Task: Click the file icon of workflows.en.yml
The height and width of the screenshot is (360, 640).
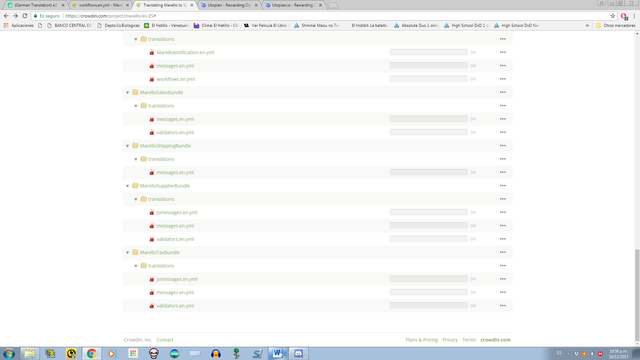Action: (152, 79)
